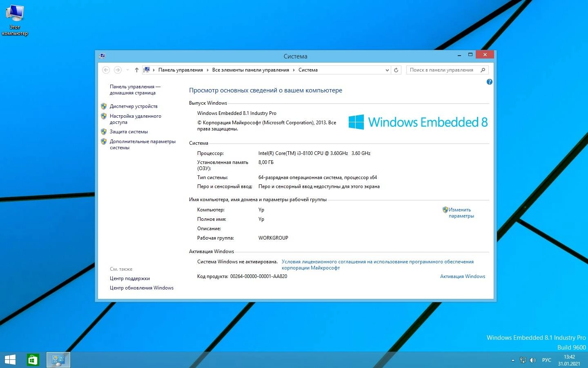
Task: Click the Back navigation arrow
Action: [x=106, y=70]
